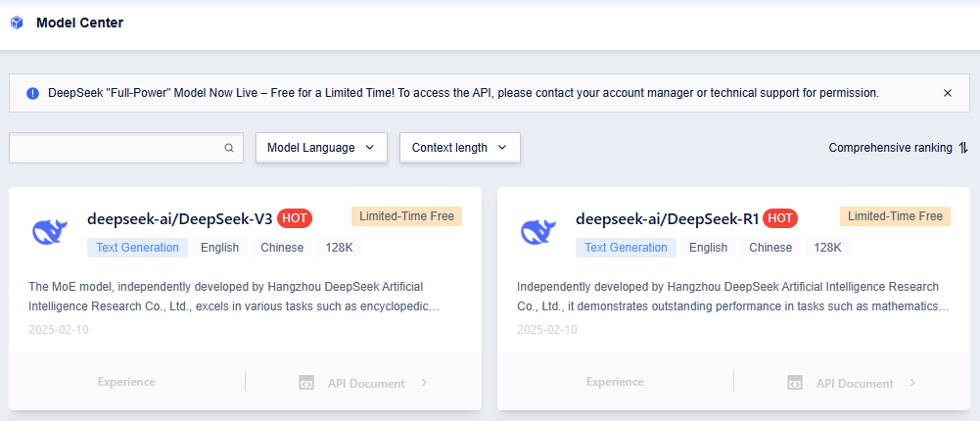Click the 2025-02-10 date on DeepSeek-V3
Image resolution: width=980 pixels, height=421 pixels.
(58, 330)
